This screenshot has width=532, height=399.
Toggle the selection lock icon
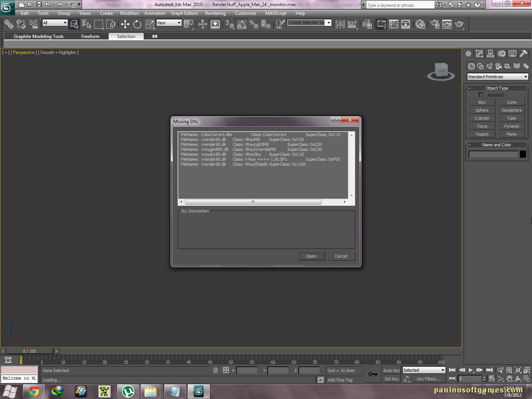[215, 370]
